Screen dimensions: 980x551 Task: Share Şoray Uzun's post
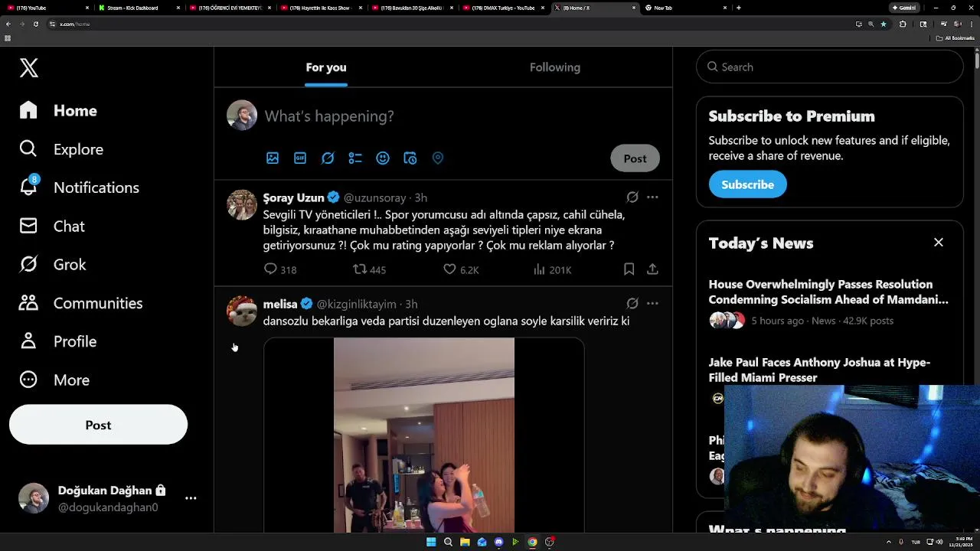pyautogui.click(x=652, y=269)
